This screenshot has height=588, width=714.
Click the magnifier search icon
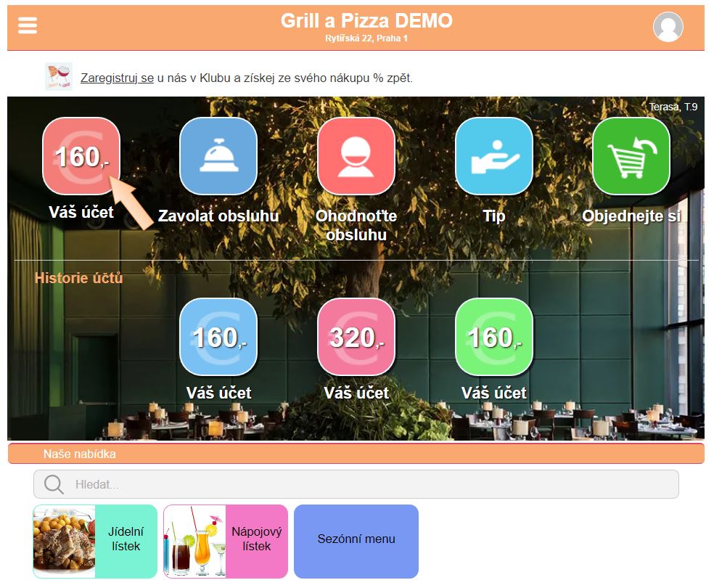(x=54, y=484)
